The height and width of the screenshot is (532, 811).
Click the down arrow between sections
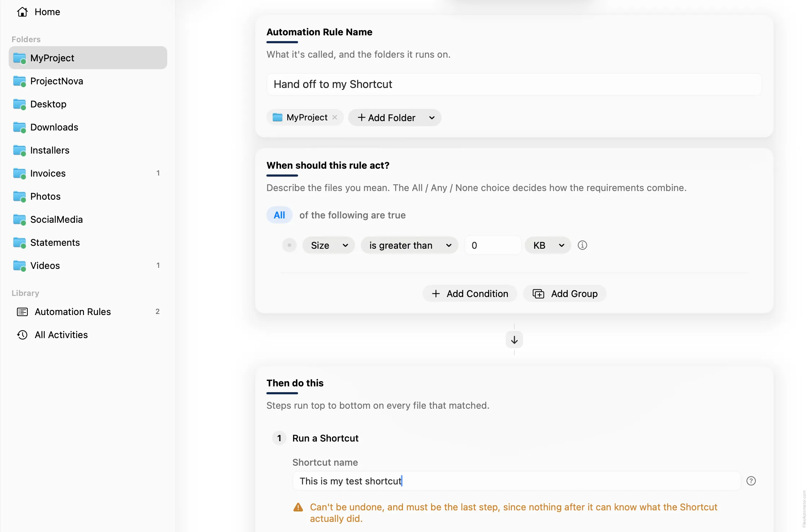click(x=514, y=340)
